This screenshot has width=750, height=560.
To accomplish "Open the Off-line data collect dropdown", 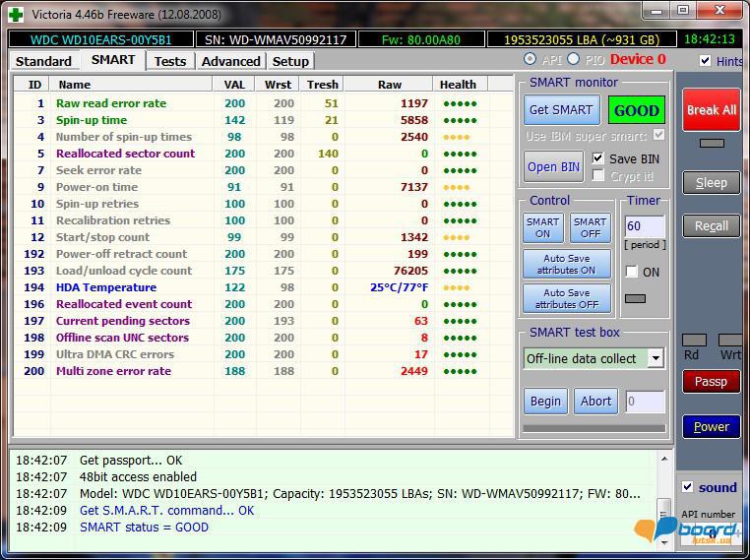I will [x=656, y=358].
